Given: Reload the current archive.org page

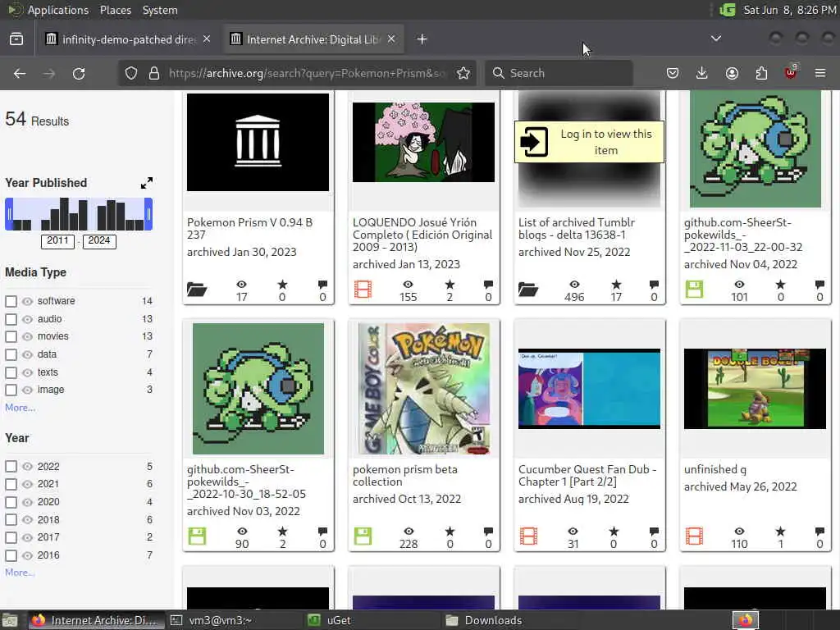Looking at the screenshot, I should pyautogui.click(x=79, y=73).
